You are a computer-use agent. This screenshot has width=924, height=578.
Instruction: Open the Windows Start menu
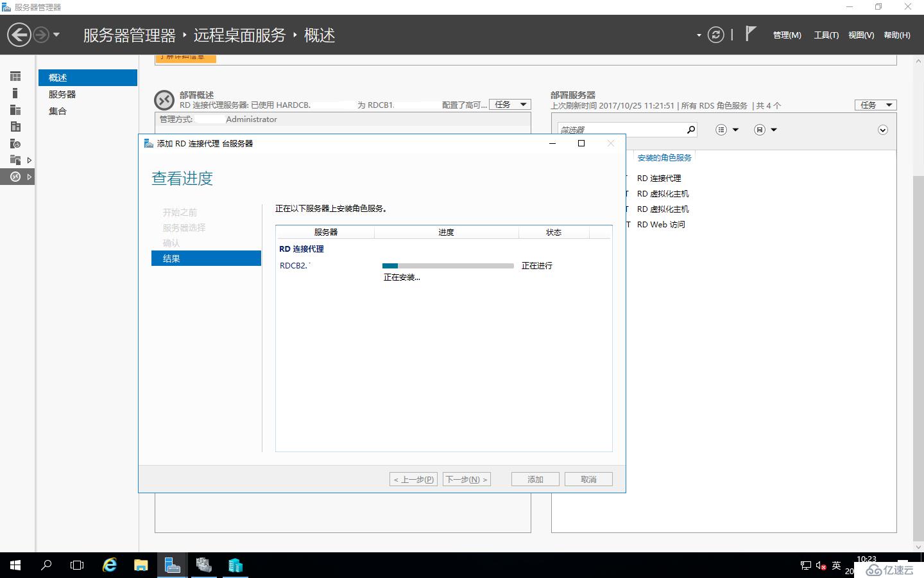15,565
